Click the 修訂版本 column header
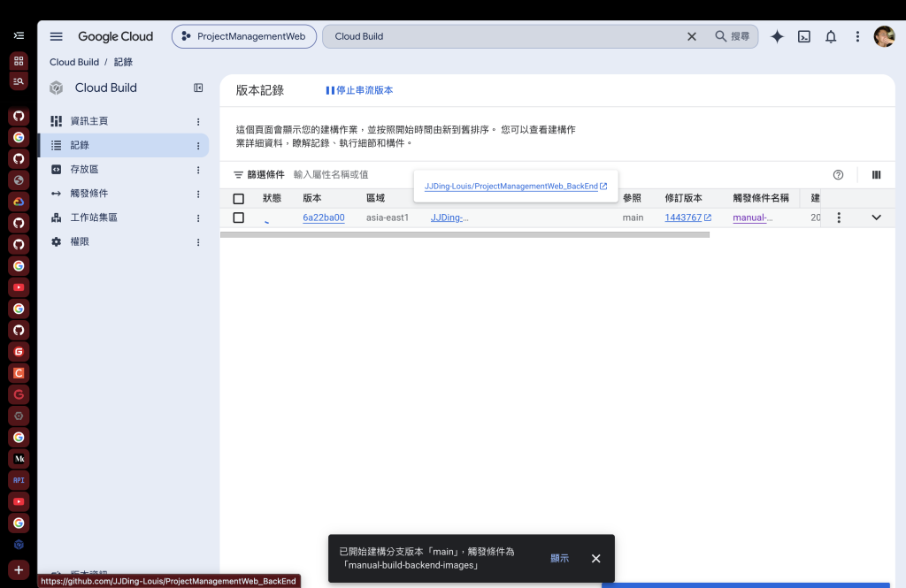Screen dimensions: 906x588 684,198
